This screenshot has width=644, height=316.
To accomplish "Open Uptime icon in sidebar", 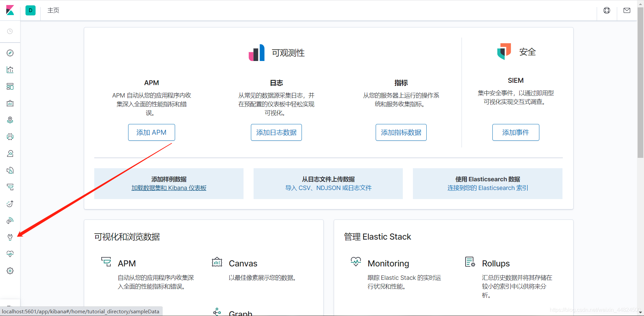I will coord(10,204).
